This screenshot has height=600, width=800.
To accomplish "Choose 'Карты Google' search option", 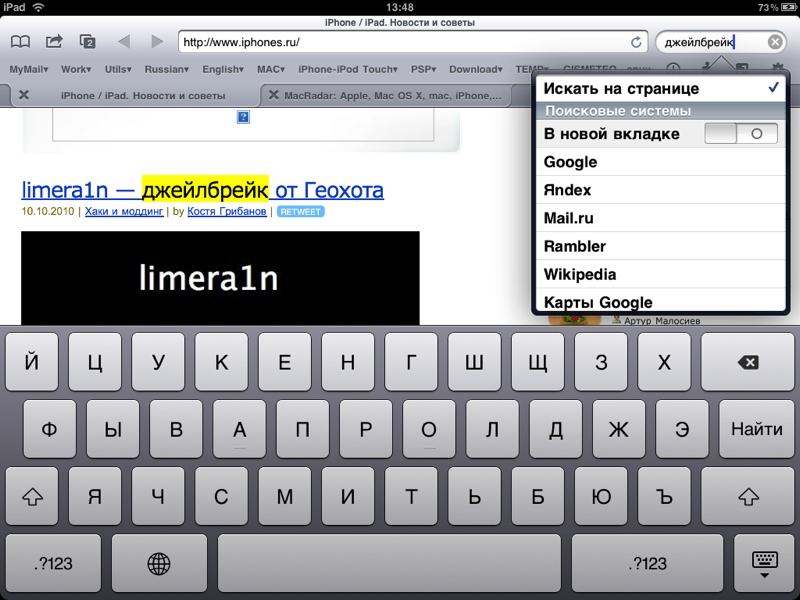I will (660, 301).
